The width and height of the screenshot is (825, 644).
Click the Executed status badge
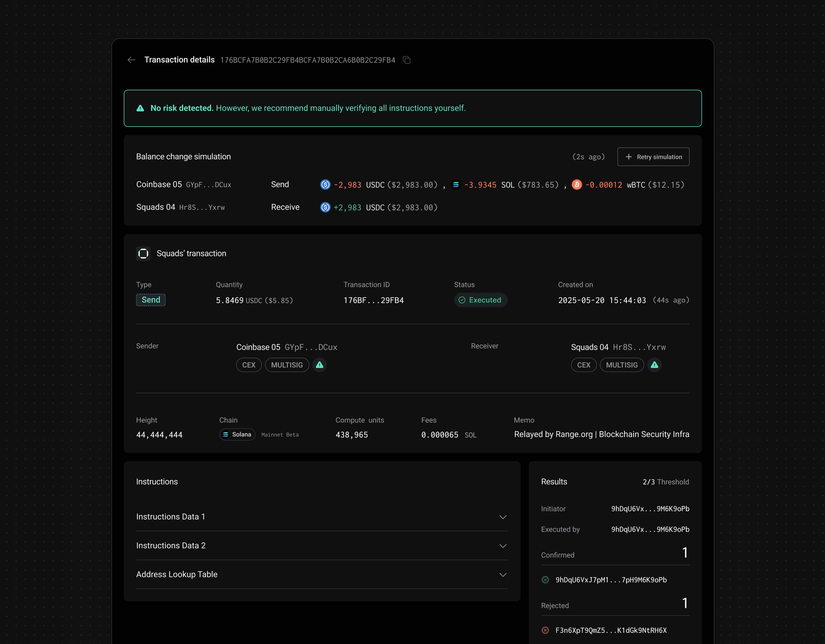[480, 300]
